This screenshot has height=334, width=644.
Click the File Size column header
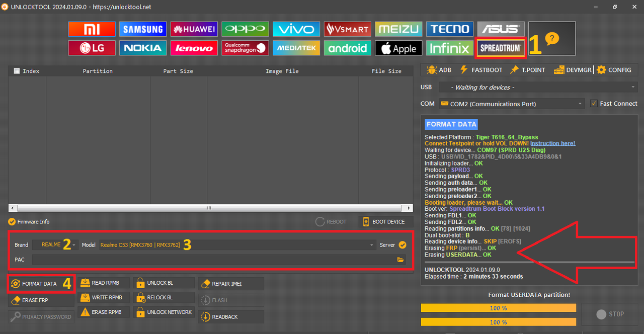click(386, 71)
